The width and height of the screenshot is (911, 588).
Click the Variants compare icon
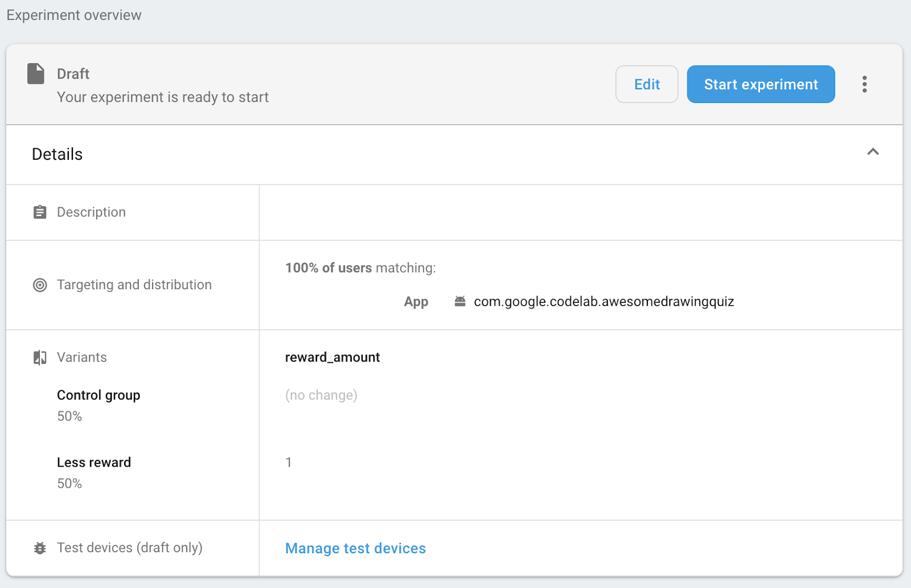coord(40,357)
